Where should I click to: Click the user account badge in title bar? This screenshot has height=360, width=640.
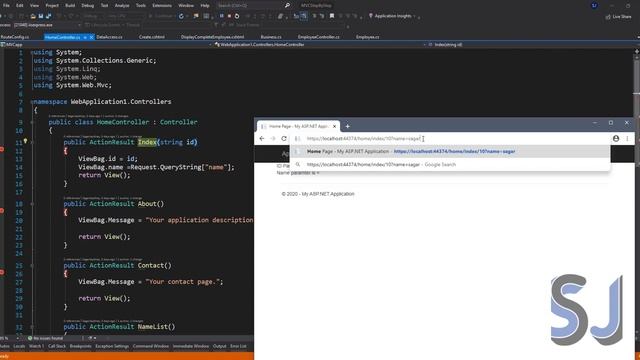coord(594,5)
